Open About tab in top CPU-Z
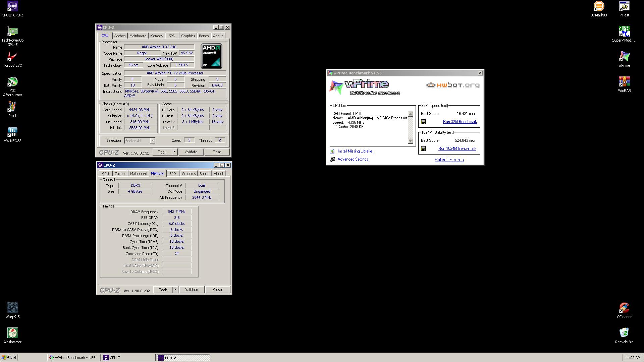This screenshot has height=362, width=644. coord(218,36)
